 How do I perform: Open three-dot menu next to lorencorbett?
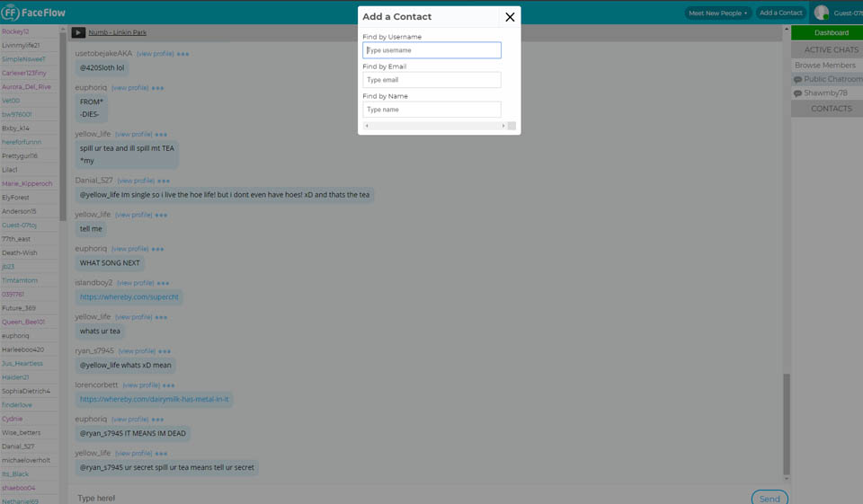pyautogui.click(x=168, y=385)
